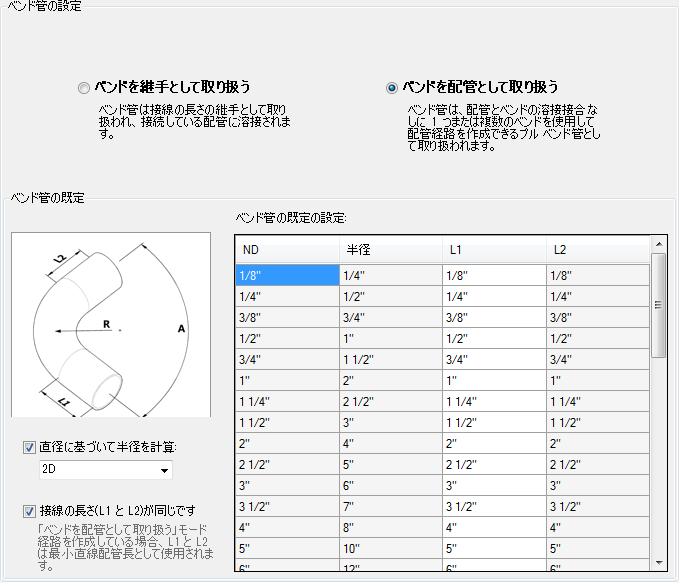Click the radius cell 1/4" in first row
Screen dimensions: 679x583
[x=391, y=275]
